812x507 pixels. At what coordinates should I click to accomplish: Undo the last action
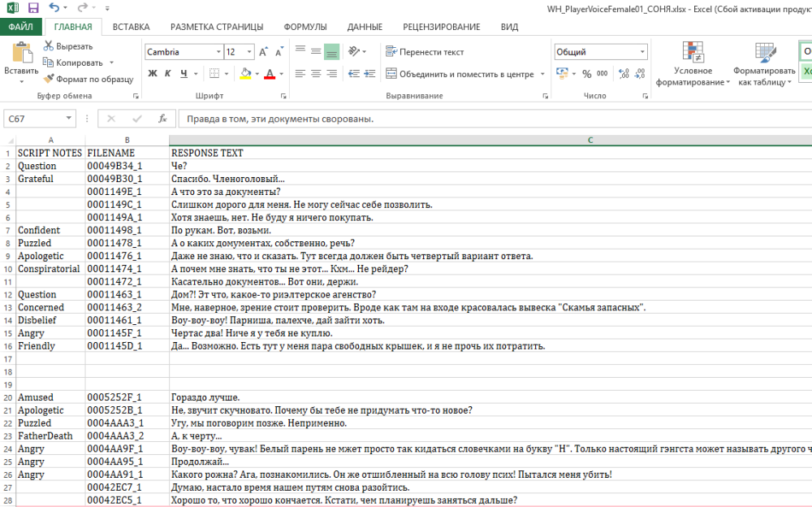click(x=54, y=7)
